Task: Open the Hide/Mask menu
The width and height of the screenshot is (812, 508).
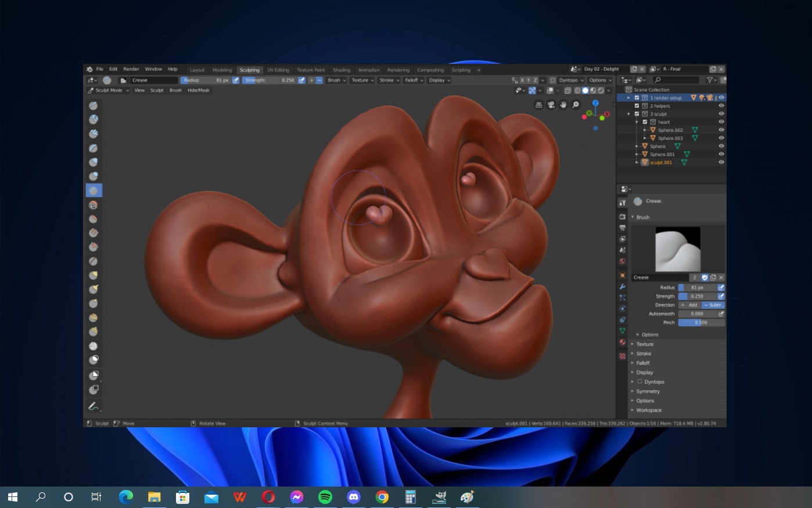Action: point(199,90)
